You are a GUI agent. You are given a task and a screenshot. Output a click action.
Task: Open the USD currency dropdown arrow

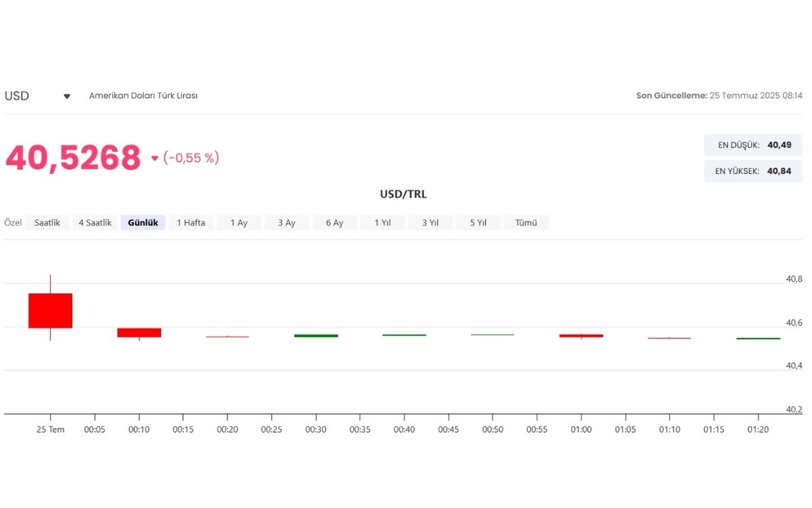[x=67, y=96]
